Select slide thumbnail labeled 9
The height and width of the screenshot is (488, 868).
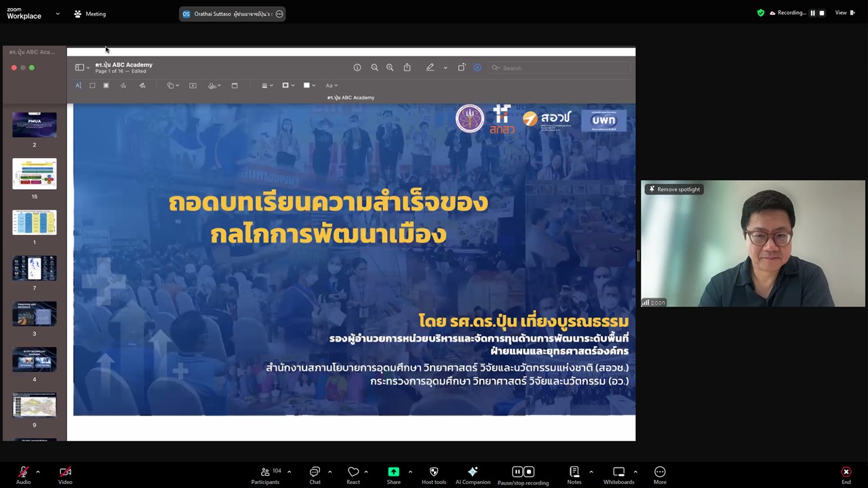click(x=35, y=405)
